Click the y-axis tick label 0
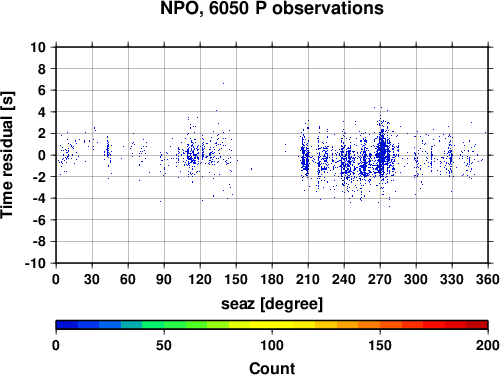Image resolution: width=500 pixels, height=375 pixels. [42, 155]
